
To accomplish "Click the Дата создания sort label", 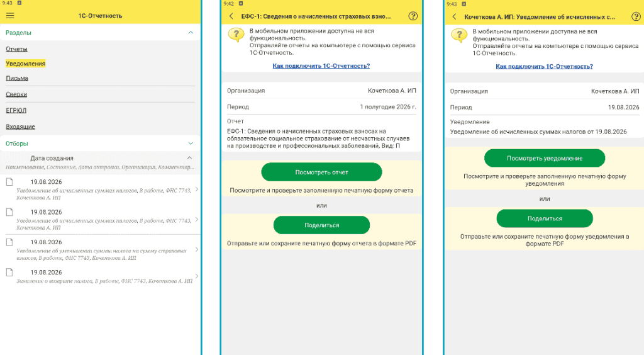I will point(52,158).
